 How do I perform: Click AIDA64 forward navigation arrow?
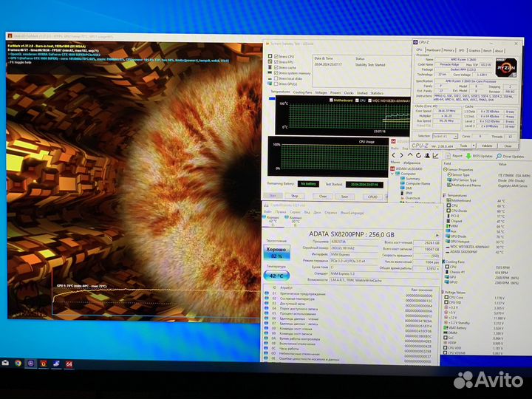pyautogui.click(x=402, y=155)
